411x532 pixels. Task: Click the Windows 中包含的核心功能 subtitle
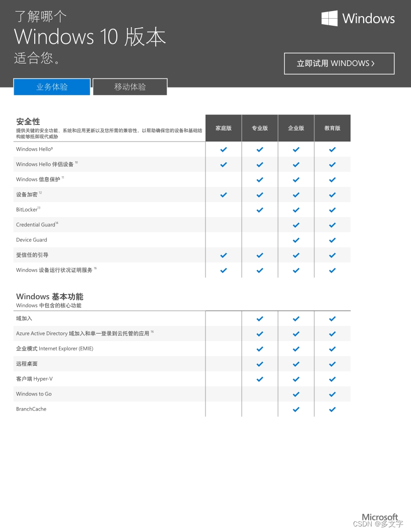pyautogui.click(x=49, y=305)
